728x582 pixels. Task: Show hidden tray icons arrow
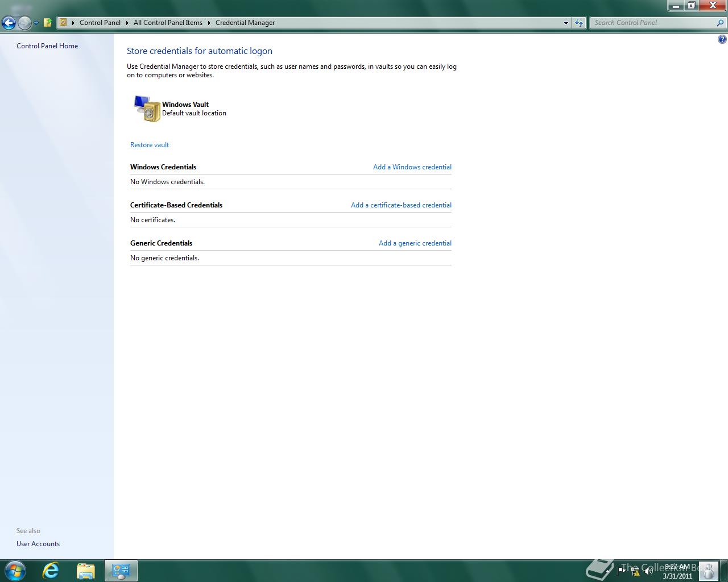(608, 571)
